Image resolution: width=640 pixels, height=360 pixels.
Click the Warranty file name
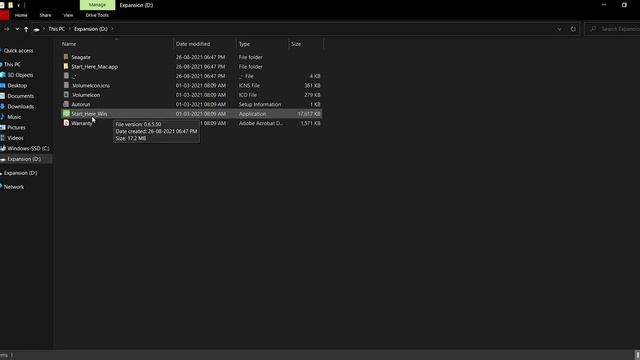click(x=82, y=123)
